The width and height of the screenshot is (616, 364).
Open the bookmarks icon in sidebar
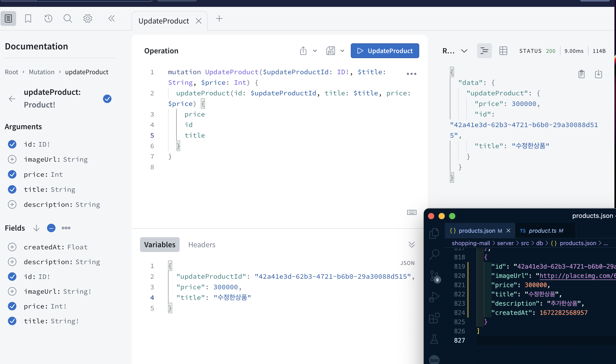(28, 18)
